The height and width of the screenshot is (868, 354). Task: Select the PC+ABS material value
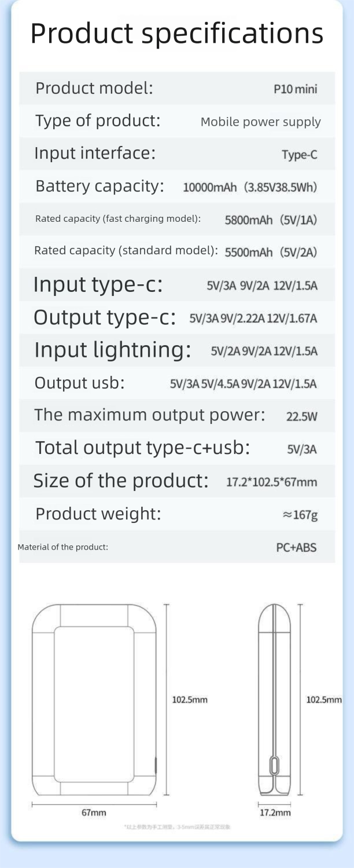(x=296, y=547)
